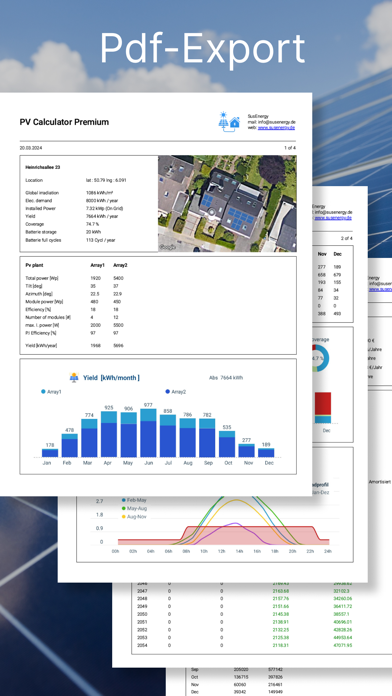Click the solar panel house logo icon
Viewport: 392px width, 696px height.
tap(229, 121)
